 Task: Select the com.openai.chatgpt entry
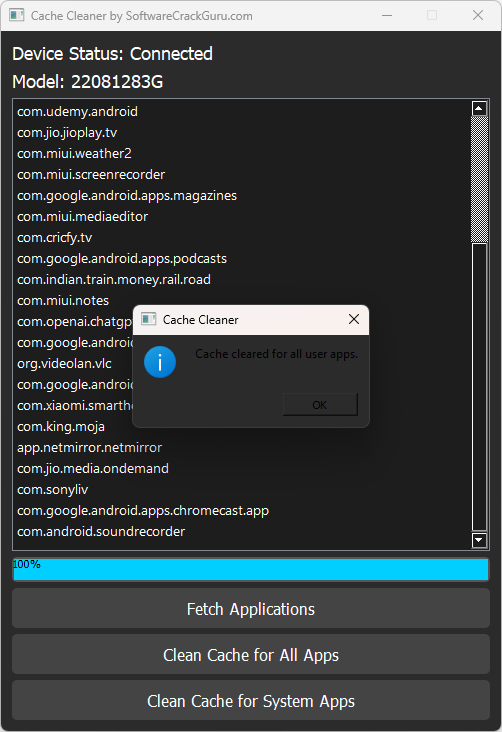[x=75, y=322]
